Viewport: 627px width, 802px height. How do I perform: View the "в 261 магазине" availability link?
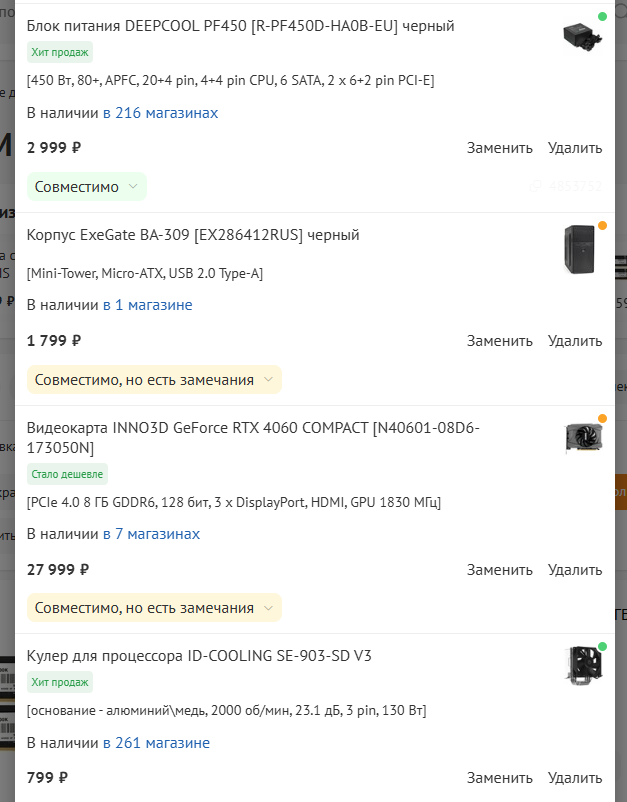click(x=156, y=743)
